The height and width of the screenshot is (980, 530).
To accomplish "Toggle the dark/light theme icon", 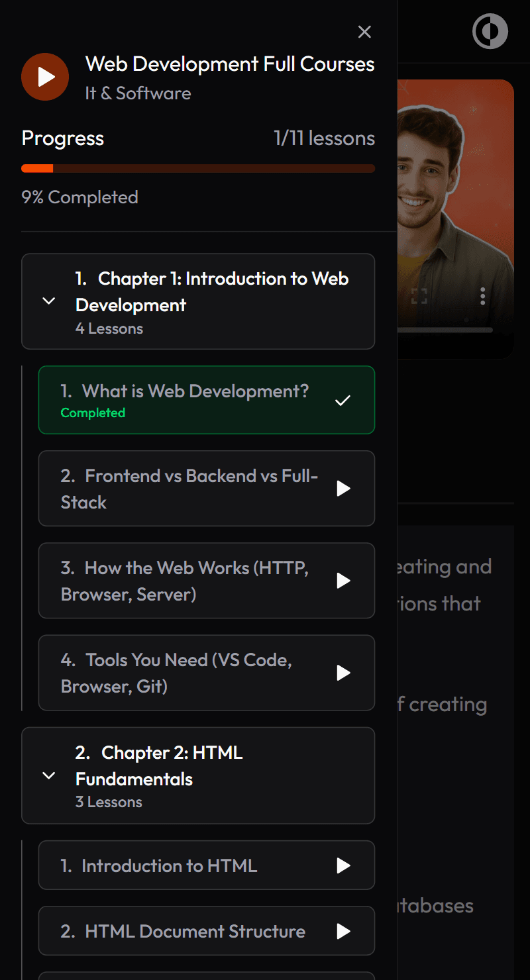I will pyautogui.click(x=490, y=31).
